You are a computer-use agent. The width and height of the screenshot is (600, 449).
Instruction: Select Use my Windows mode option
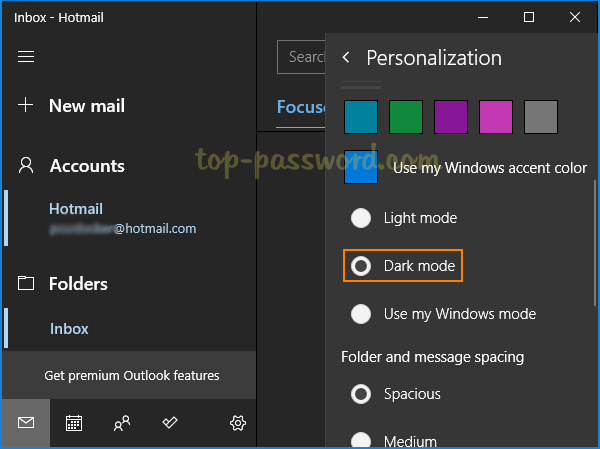click(x=361, y=314)
